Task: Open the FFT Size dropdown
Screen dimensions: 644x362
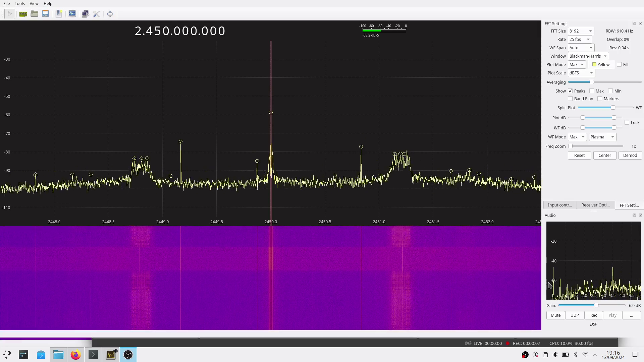Action: coord(581,31)
